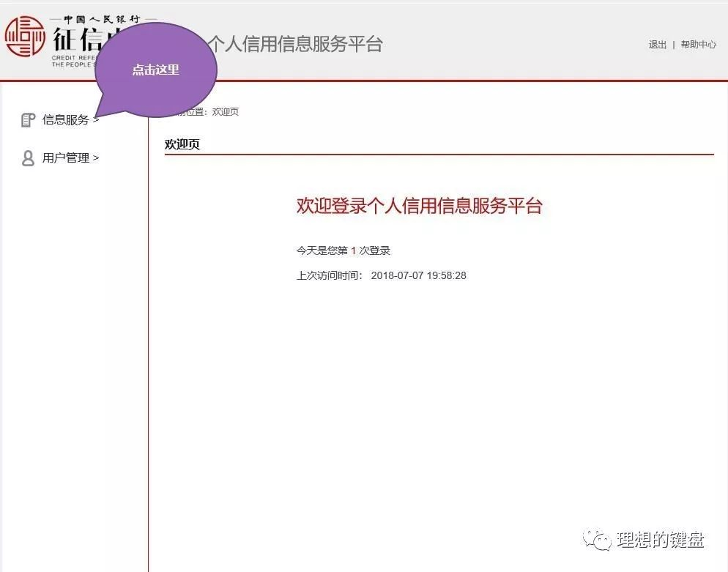This screenshot has width=728, height=572.
Task: Click the 个人信用信息服务平台 header title
Action: [x=295, y=44]
